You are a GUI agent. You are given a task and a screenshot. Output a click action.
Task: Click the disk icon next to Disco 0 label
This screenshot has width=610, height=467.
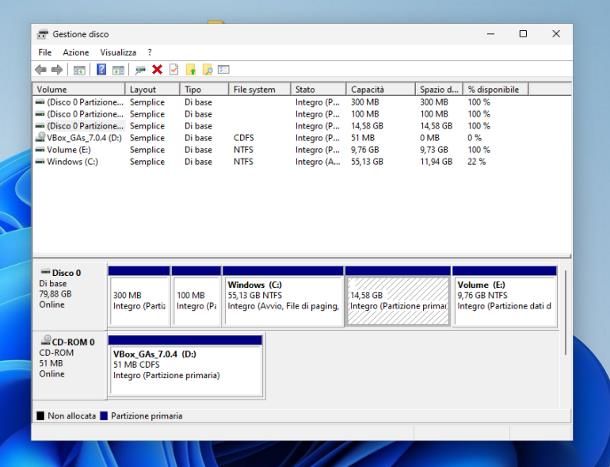coord(46,272)
